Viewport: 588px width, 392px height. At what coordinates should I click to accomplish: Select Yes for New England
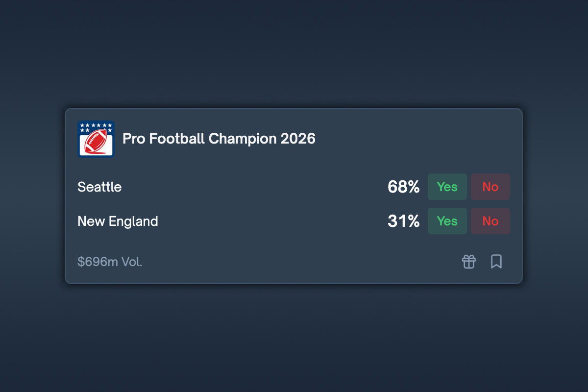click(x=447, y=221)
